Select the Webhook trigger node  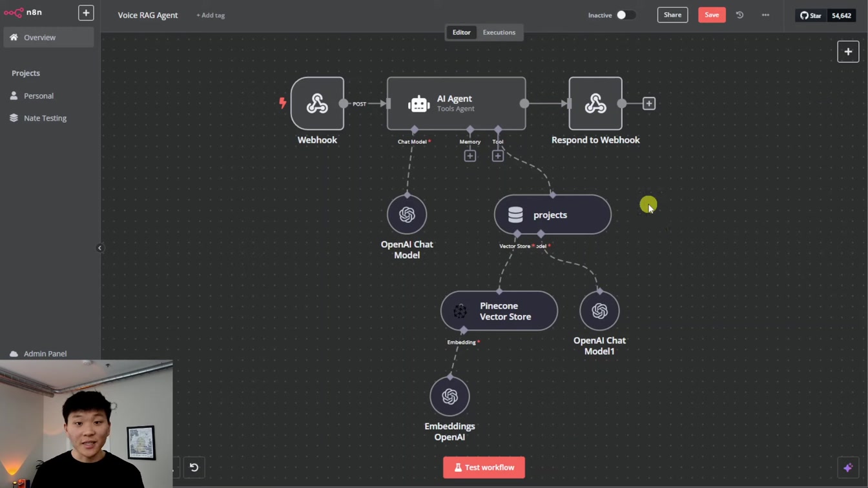click(x=317, y=103)
